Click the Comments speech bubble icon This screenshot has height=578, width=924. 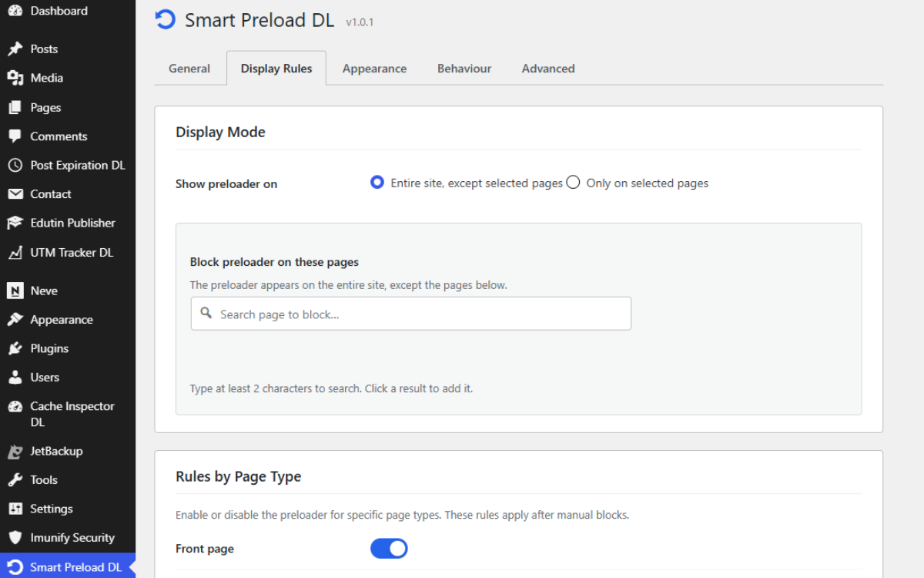[x=15, y=136]
